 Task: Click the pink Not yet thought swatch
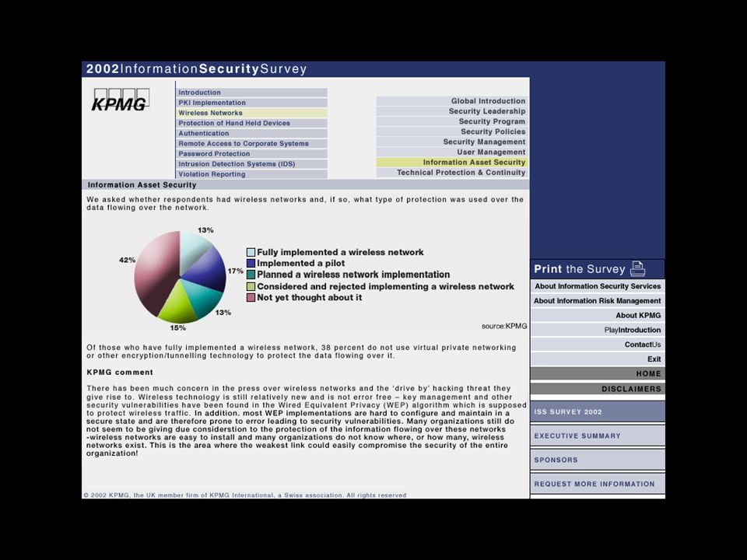coord(251,298)
